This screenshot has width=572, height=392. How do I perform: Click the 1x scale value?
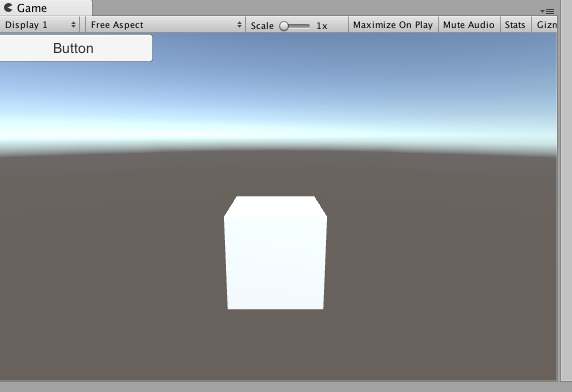(x=321, y=26)
